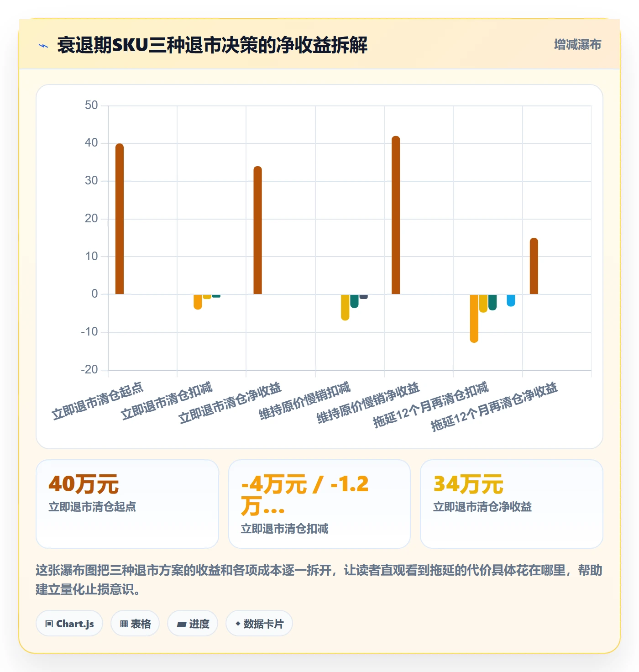The height and width of the screenshot is (672, 639).
Task: Click the y-axis value 50
Action: (x=91, y=105)
